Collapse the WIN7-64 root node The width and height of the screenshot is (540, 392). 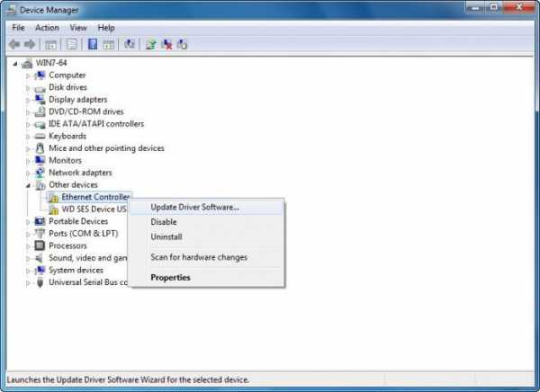pos(14,64)
